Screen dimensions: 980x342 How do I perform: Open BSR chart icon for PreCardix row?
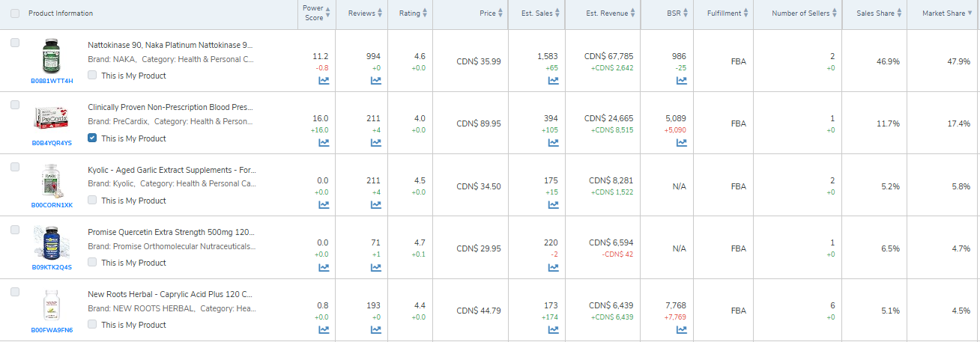[x=681, y=143]
